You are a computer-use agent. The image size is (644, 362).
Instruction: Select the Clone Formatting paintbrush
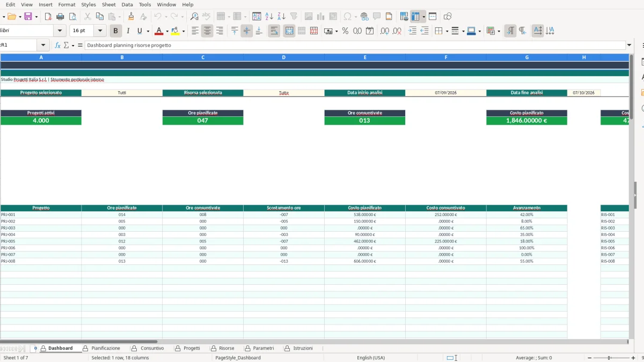click(x=131, y=17)
